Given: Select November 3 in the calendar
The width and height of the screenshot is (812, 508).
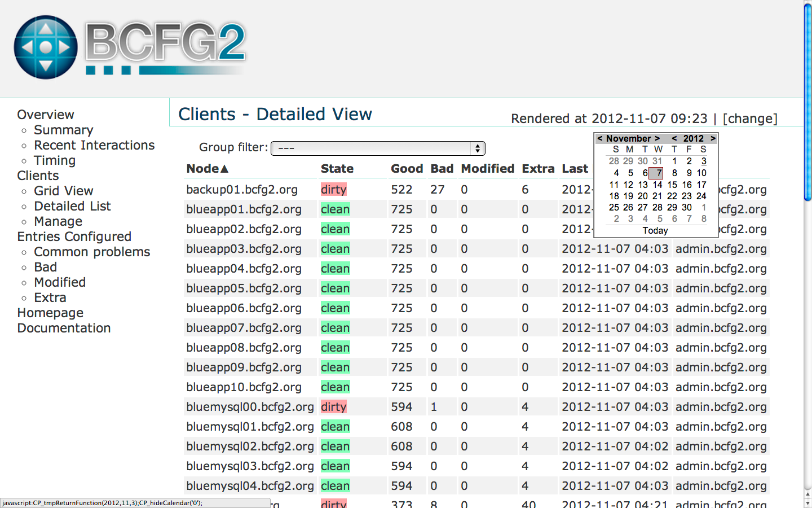Looking at the screenshot, I should click(704, 161).
